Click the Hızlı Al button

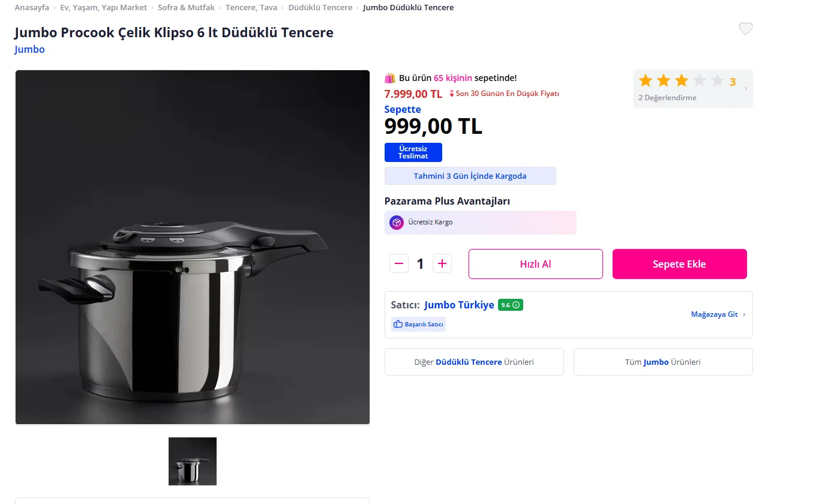pos(535,264)
